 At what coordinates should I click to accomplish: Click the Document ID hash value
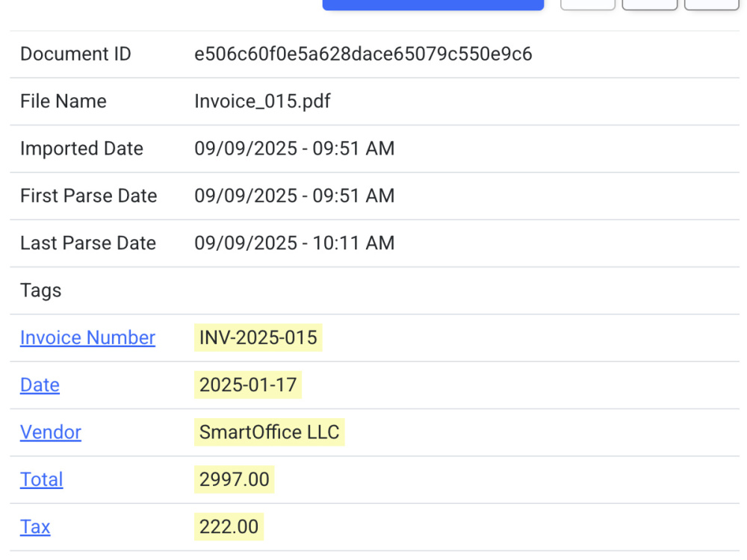pyautogui.click(x=363, y=54)
